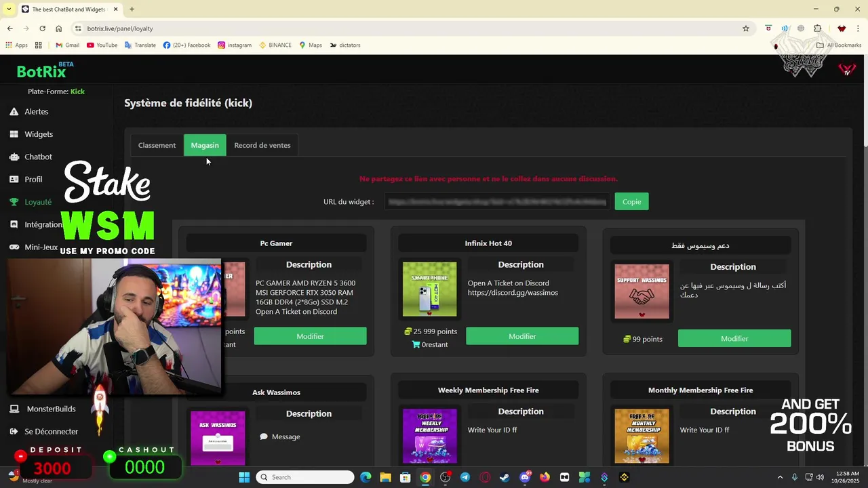The width and height of the screenshot is (868, 488).
Task: Open the YouTube bookmark
Action: (x=102, y=45)
